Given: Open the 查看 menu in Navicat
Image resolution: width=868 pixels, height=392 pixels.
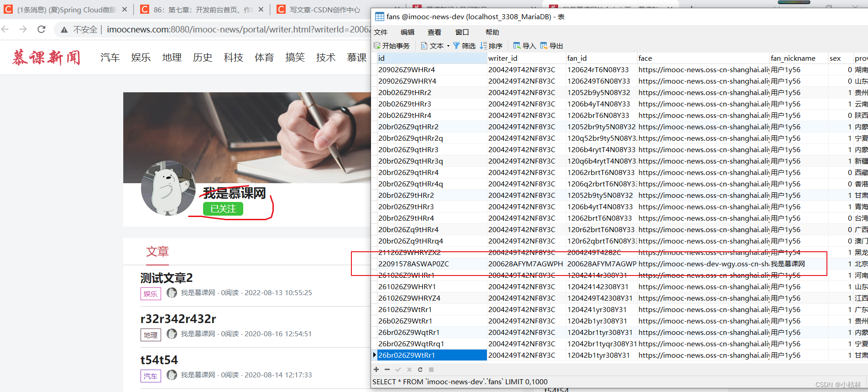Looking at the screenshot, I should pos(434,32).
